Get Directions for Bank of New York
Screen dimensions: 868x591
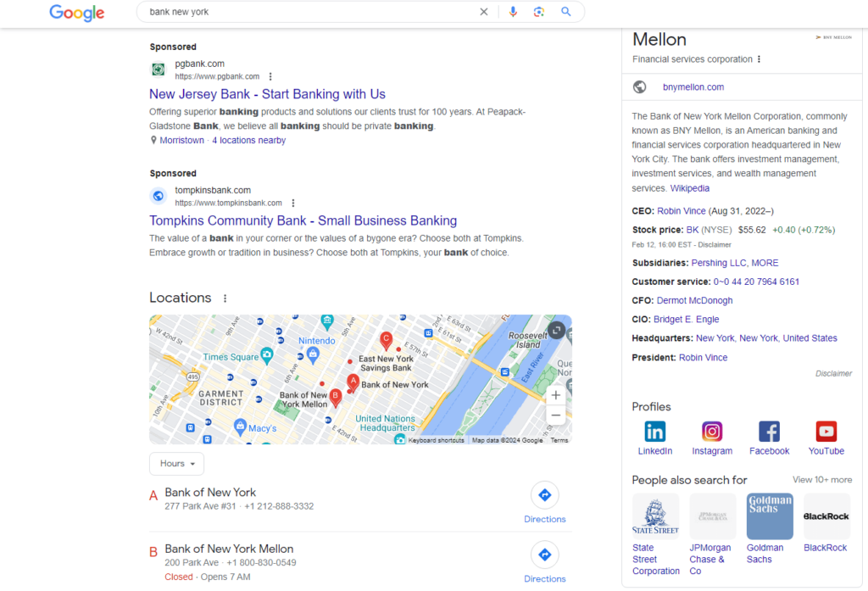coord(545,494)
